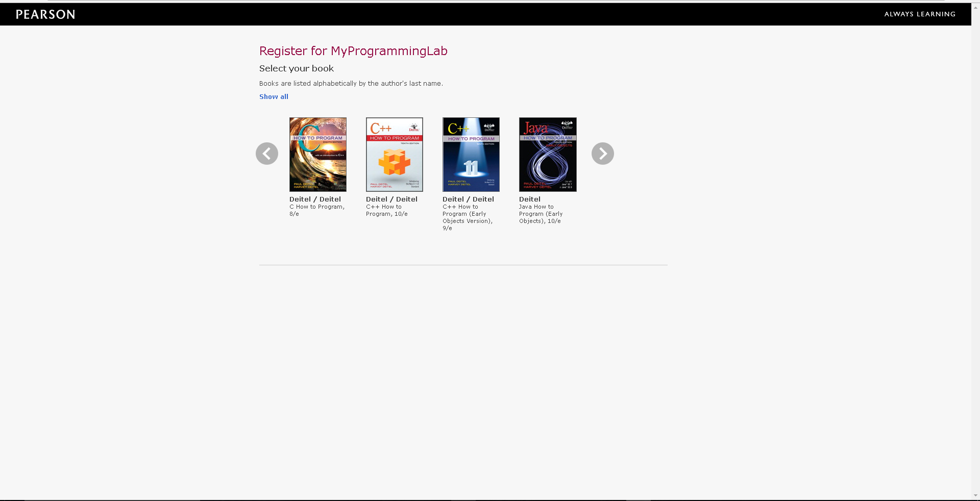Open the Show all link
The width and height of the screenshot is (980, 501).
274,96
